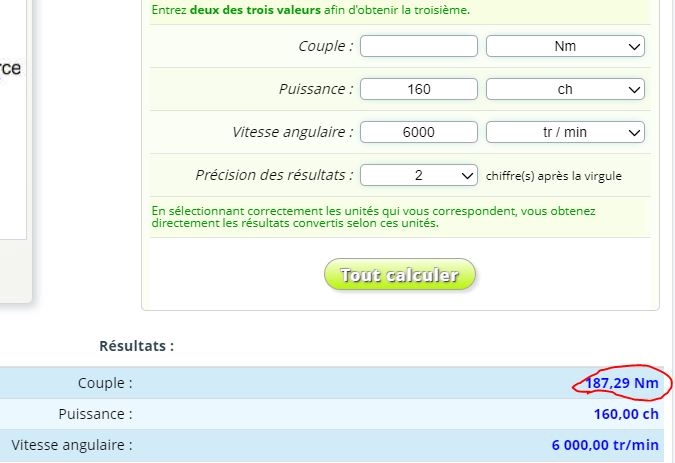The width and height of the screenshot is (675, 463).
Task: Click the Couple label in the form
Action: pos(325,46)
